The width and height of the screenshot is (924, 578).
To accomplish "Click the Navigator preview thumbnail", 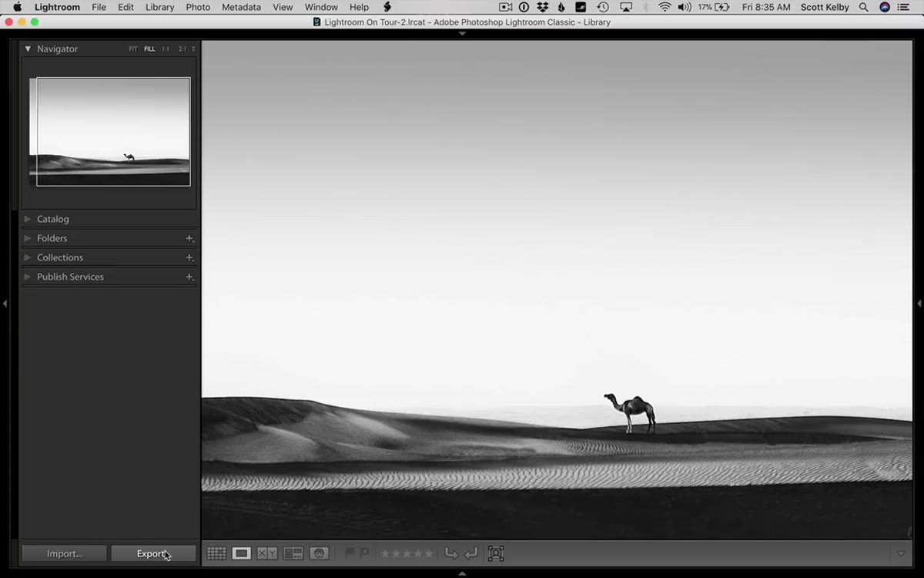I will 110,131.
